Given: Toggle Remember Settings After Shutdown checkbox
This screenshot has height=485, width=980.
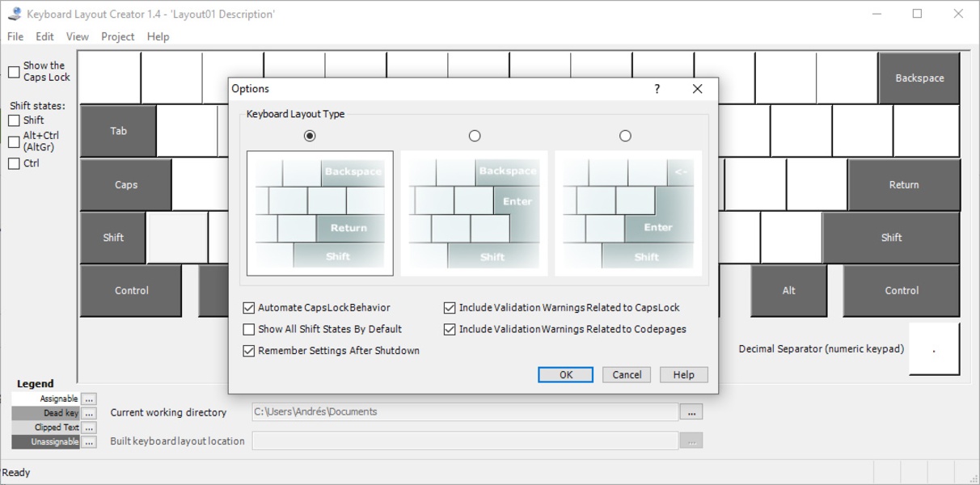Looking at the screenshot, I should coord(249,351).
